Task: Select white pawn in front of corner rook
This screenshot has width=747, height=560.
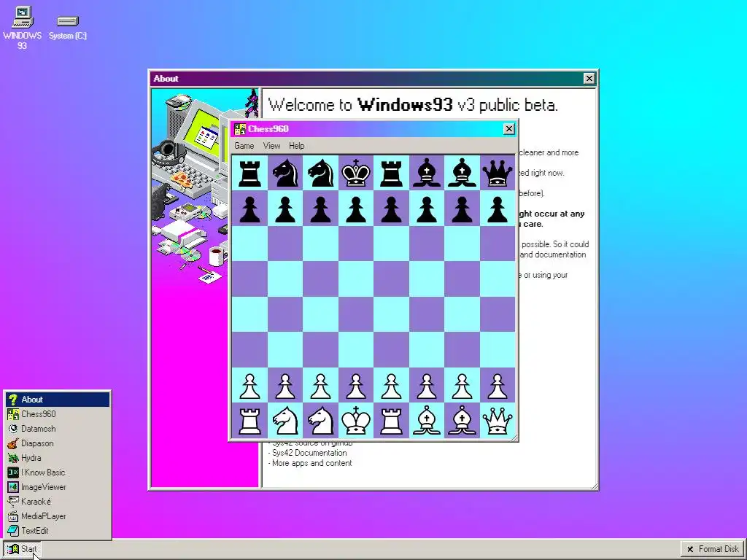Action: 249,385
